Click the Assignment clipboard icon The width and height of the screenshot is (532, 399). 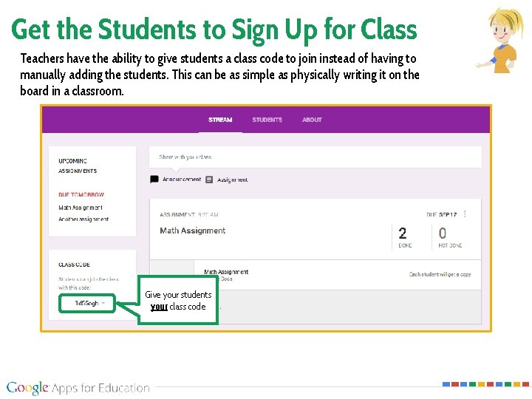point(209,179)
